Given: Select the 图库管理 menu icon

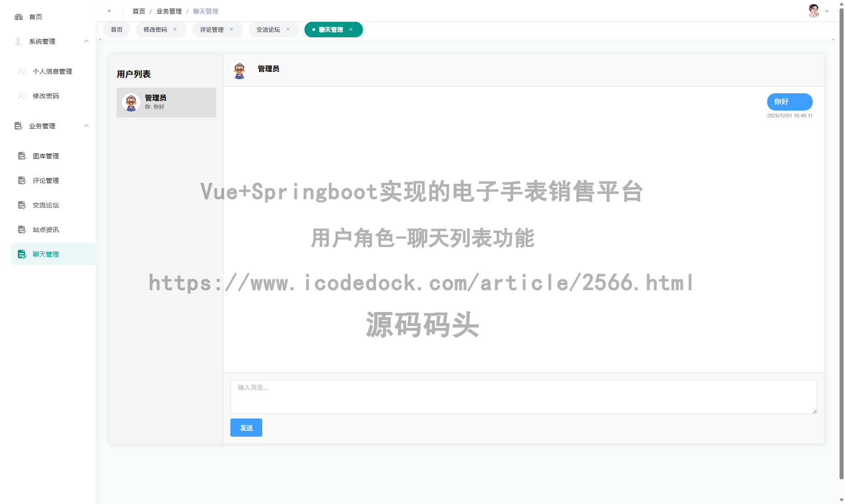Looking at the screenshot, I should click(22, 156).
